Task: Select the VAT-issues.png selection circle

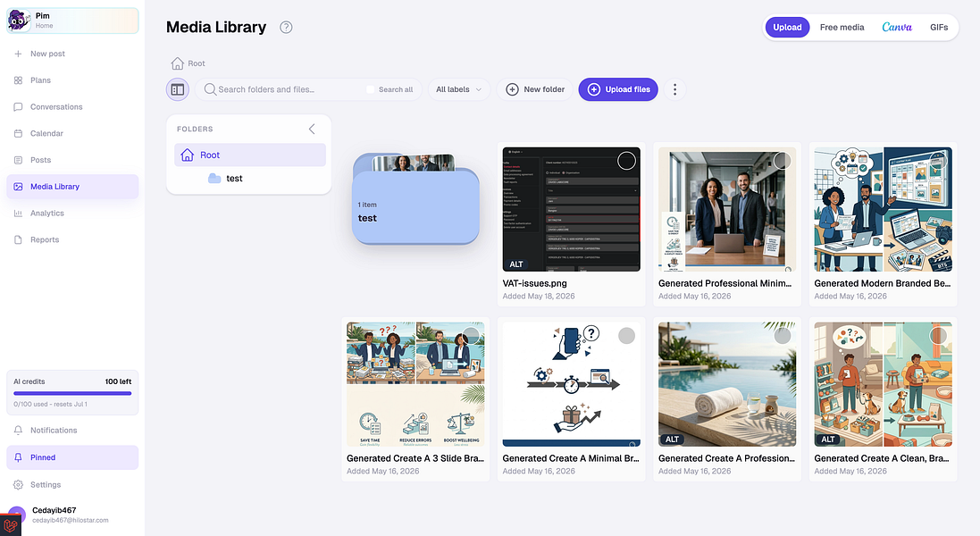Action: tap(626, 161)
